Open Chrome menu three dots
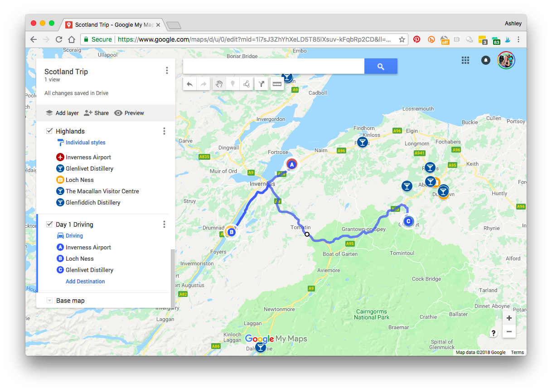This screenshot has height=392, width=552. [x=518, y=39]
